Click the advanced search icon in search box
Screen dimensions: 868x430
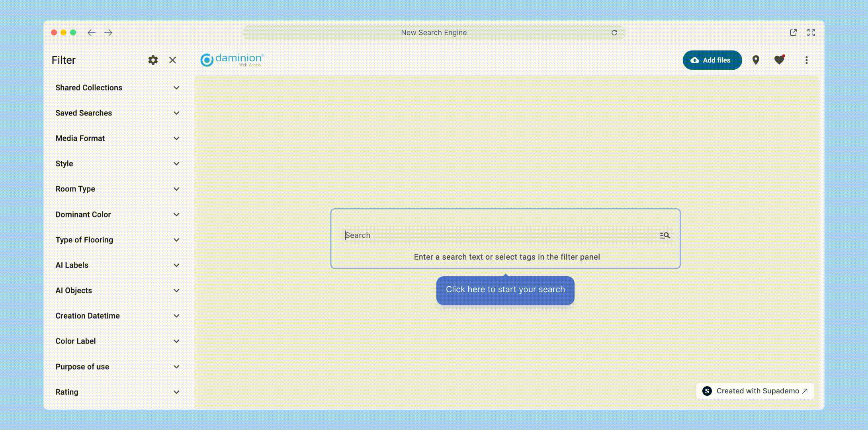(665, 235)
